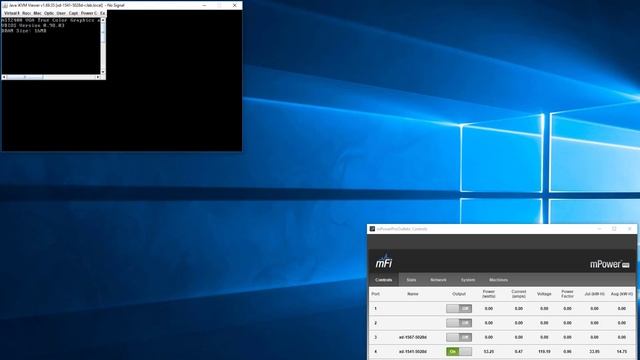
Task: Click the port 4 voltage value
Action: 544,351
